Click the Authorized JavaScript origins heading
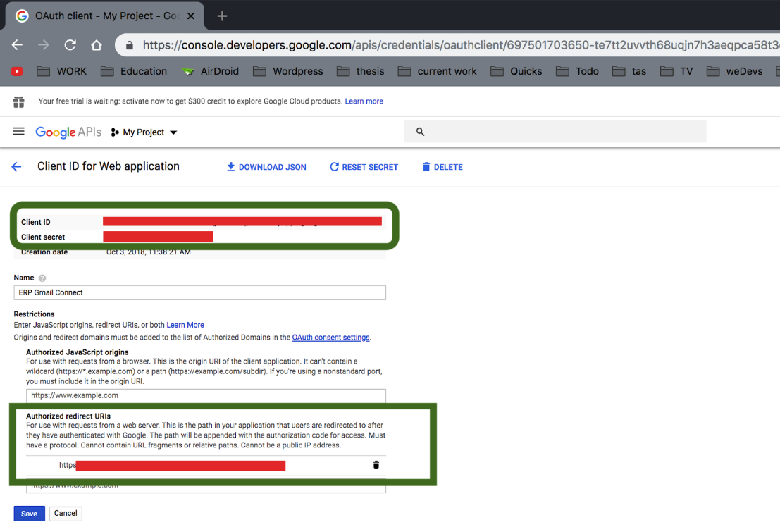780x532 pixels. [x=77, y=352]
